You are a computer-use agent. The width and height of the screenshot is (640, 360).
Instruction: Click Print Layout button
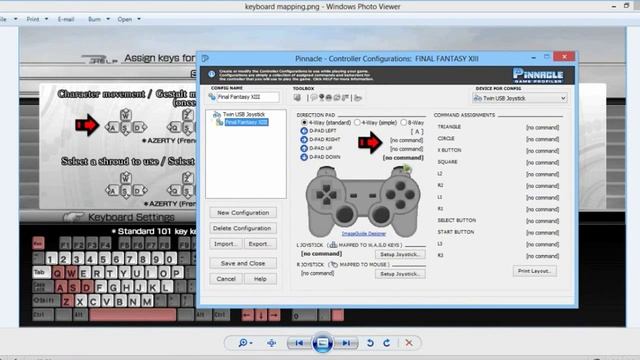point(534,271)
